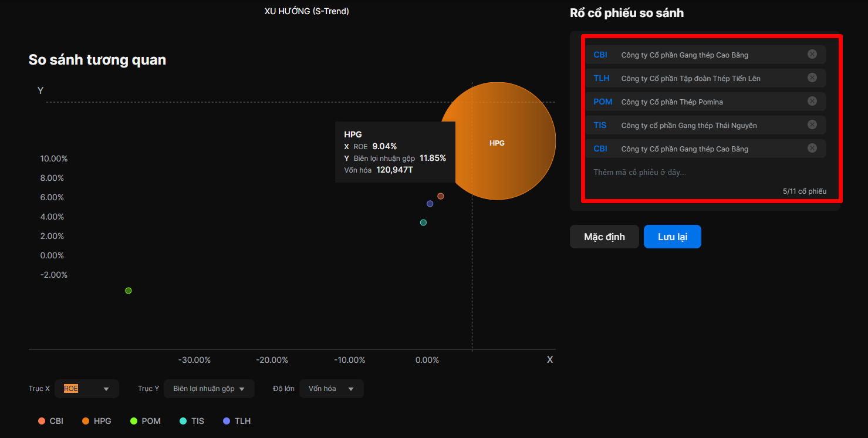Click the ROE 9.04% tooltip value
This screenshot has width=868, height=438.
click(x=384, y=146)
